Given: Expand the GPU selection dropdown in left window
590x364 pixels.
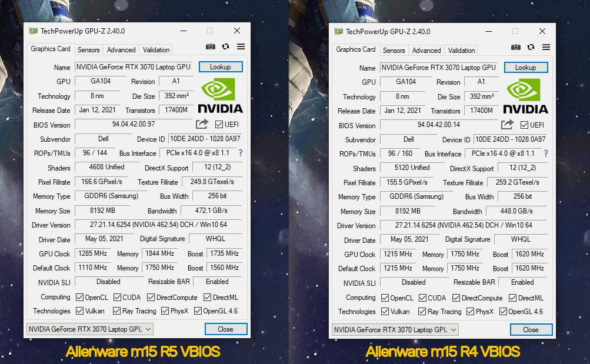Looking at the screenshot, I should [90, 329].
